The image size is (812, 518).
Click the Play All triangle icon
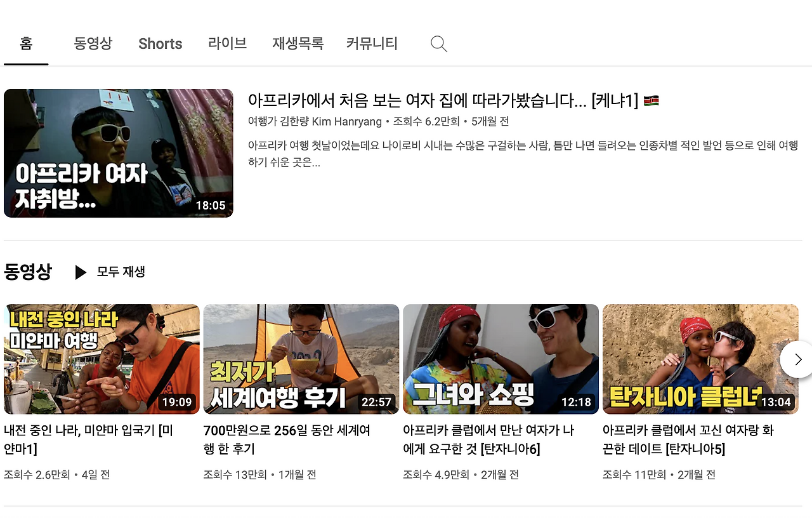coord(81,272)
